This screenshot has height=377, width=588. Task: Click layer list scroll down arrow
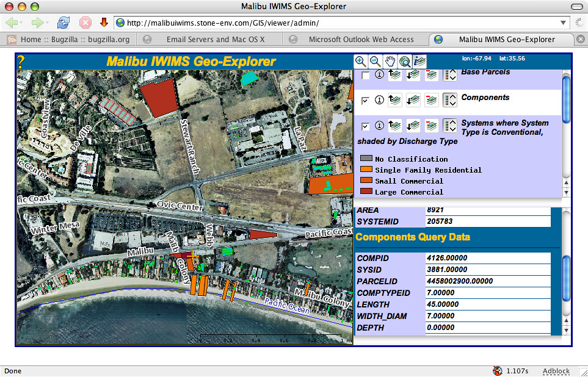pos(566,192)
